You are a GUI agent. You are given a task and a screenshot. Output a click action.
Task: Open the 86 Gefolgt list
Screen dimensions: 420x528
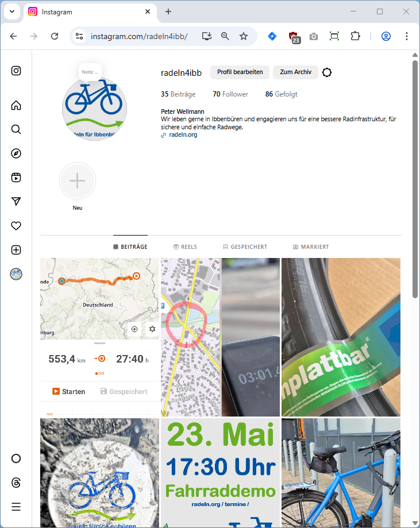point(281,94)
